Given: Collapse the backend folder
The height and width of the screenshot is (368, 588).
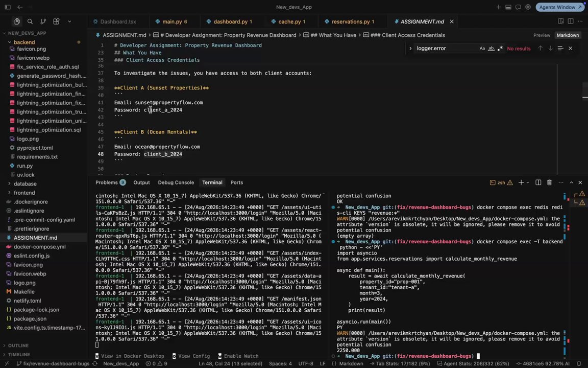Looking at the screenshot, I should coord(24,42).
